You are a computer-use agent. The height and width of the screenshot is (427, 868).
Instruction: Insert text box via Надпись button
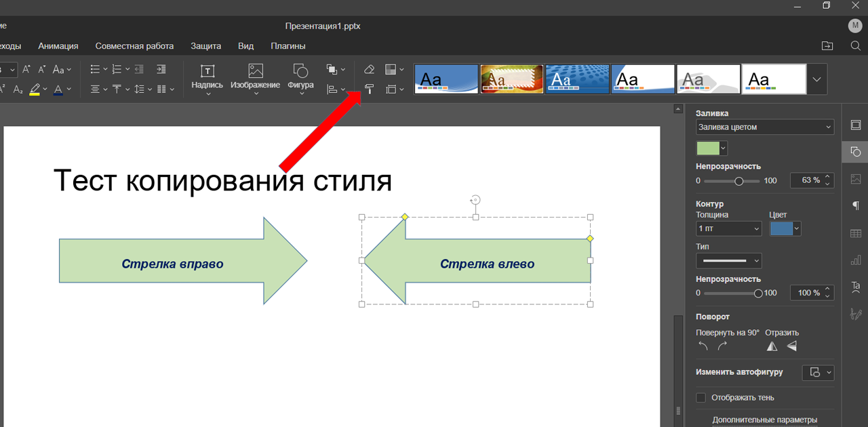click(x=207, y=78)
